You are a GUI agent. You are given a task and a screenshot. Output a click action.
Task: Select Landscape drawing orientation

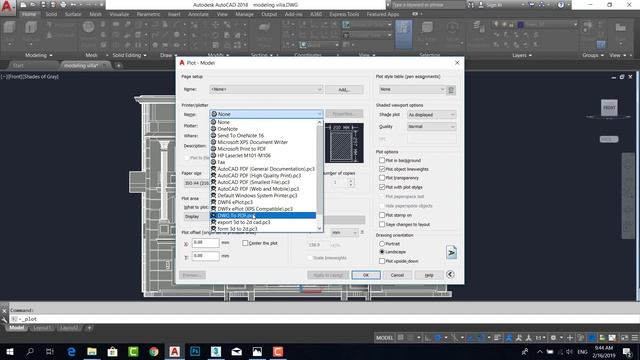pos(382,252)
